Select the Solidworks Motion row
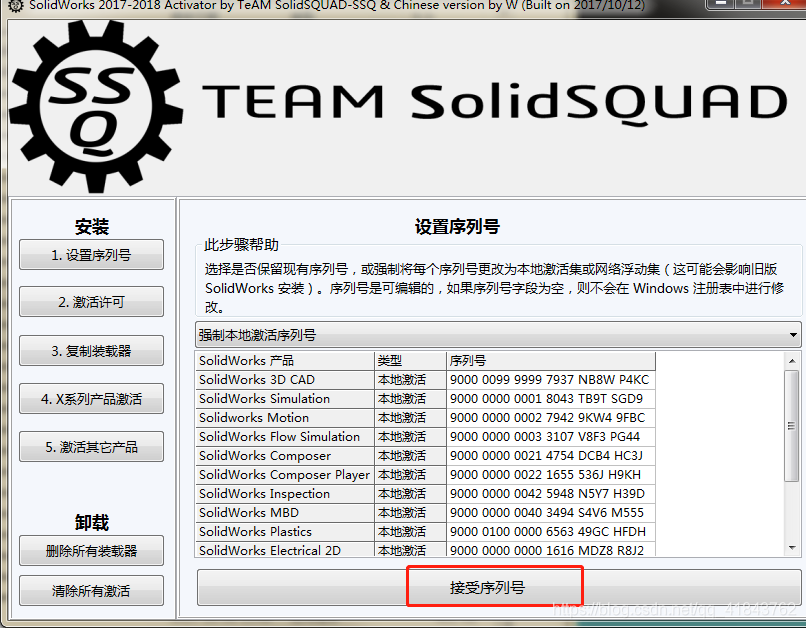This screenshot has width=806, height=628. pos(425,418)
